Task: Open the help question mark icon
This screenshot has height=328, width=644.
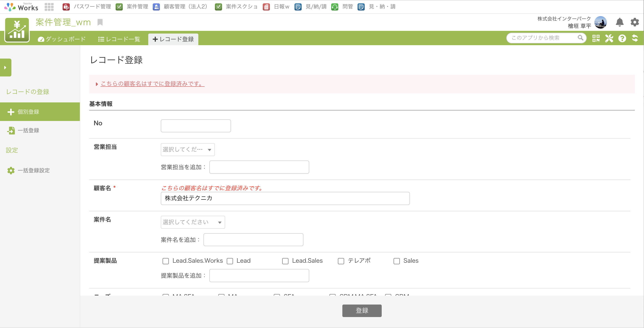Action: [622, 38]
